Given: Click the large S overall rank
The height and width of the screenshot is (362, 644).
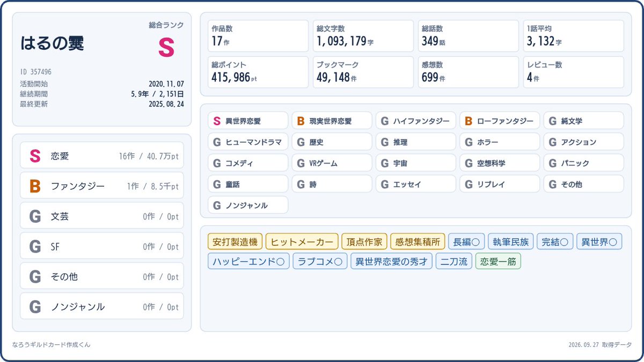Looking at the screenshot, I should [x=166, y=47].
